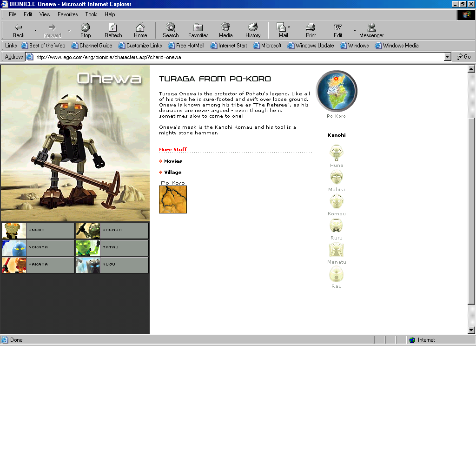Screen dimensions: 476x465
Task: Go to the Home page
Action: point(140,30)
